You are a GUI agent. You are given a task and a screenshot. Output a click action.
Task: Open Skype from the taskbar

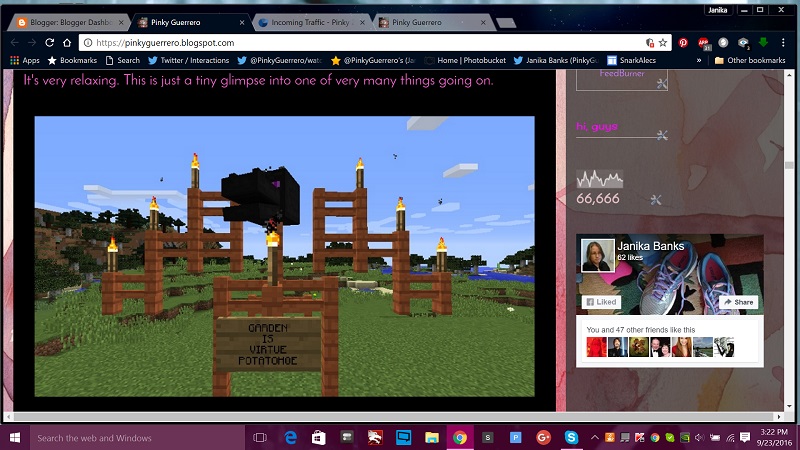point(571,437)
